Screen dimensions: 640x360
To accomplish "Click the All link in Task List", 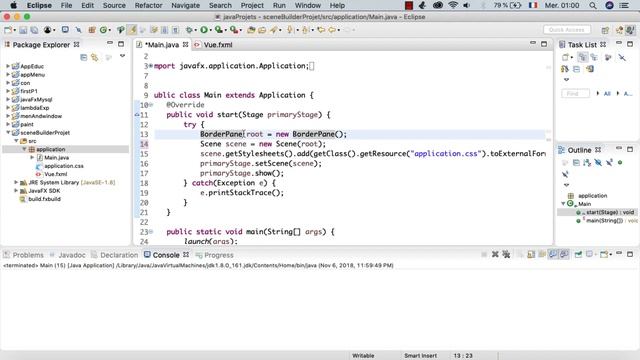I will pos(607,94).
